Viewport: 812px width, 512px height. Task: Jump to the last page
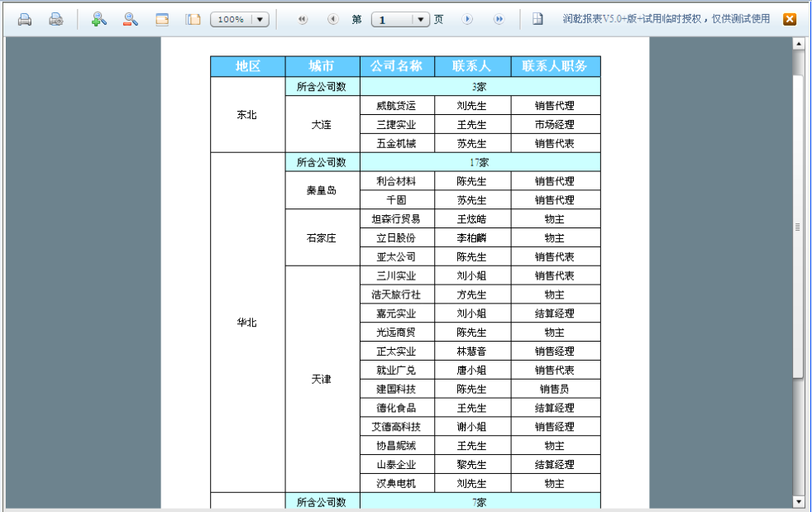point(499,20)
